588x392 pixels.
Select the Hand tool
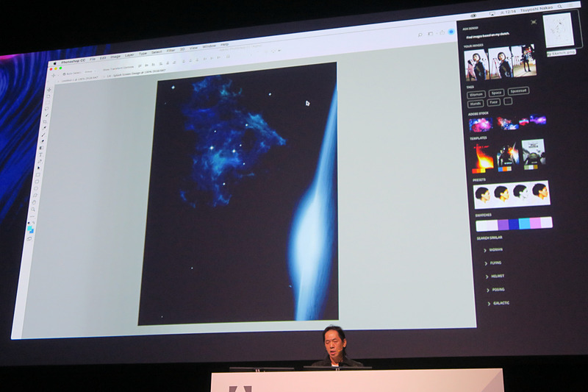(x=34, y=202)
